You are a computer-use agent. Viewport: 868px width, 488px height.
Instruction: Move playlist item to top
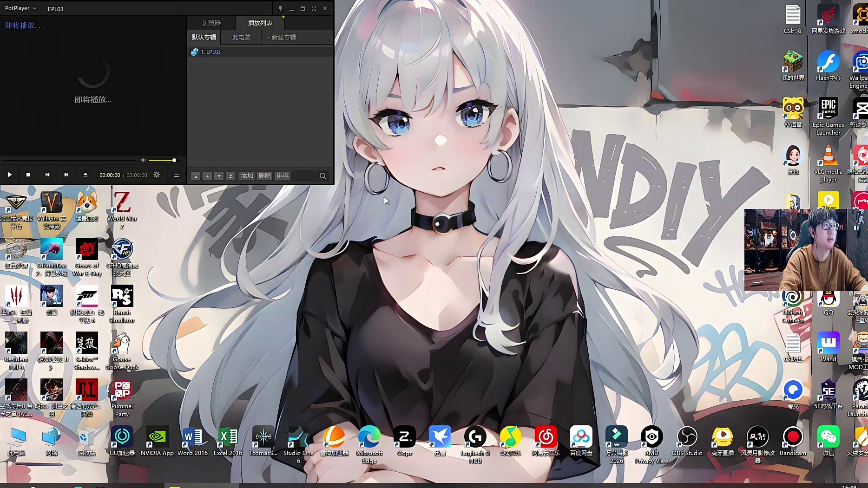coord(196,176)
